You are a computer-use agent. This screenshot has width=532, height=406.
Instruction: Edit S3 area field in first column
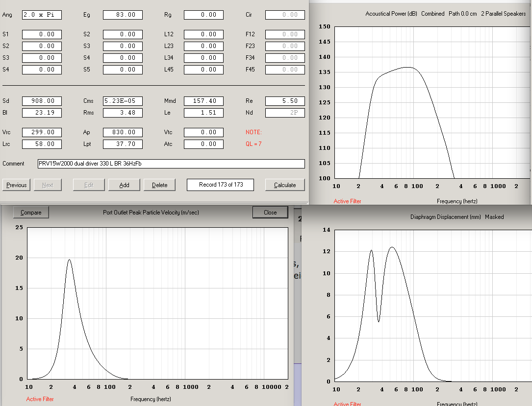coord(42,58)
